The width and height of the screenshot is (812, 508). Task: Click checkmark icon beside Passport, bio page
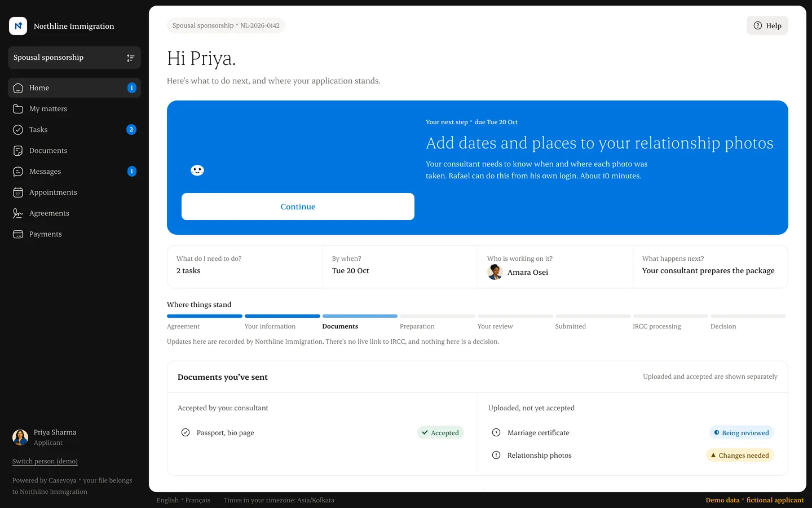pos(186,432)
